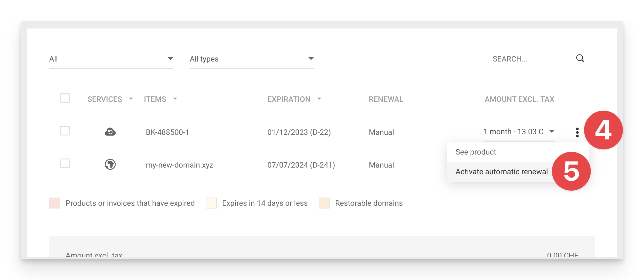
Task: Select the checkbox for my-new-domain.xyz row
Action: click(x=65, y=164)
